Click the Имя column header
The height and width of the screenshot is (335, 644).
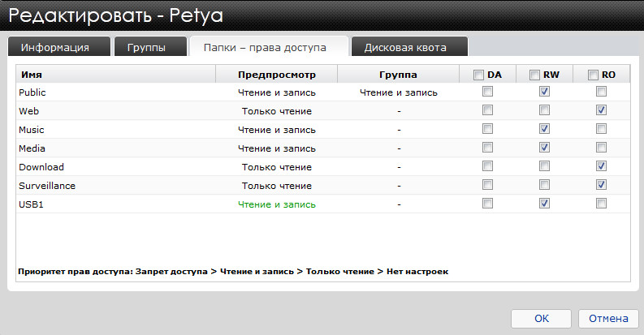tap(32, 75)
